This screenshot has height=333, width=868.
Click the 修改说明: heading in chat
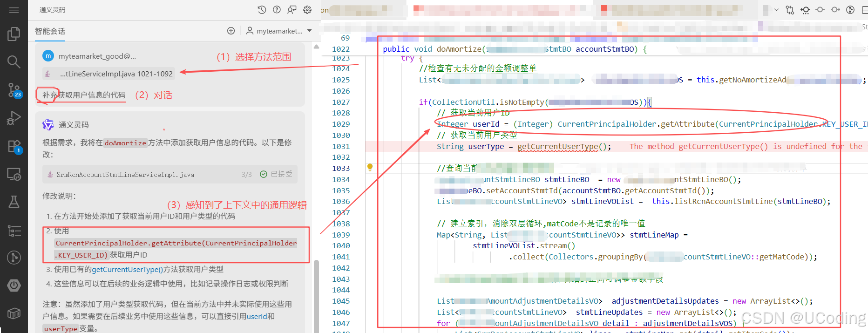click(59, 196)
